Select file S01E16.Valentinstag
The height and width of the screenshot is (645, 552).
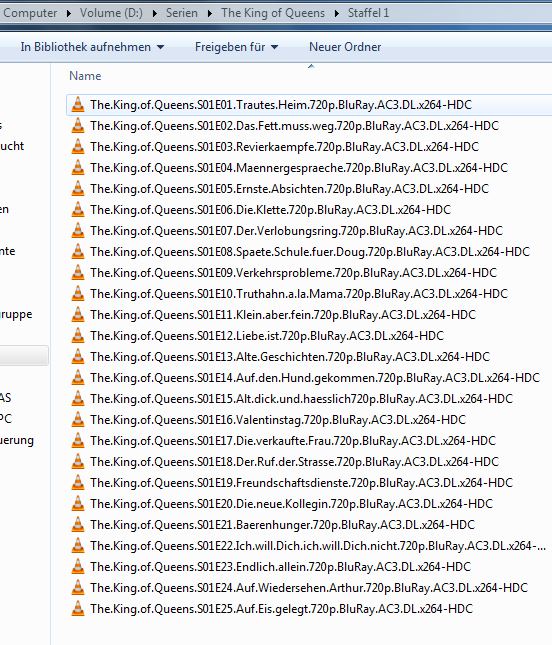point(278,420)
